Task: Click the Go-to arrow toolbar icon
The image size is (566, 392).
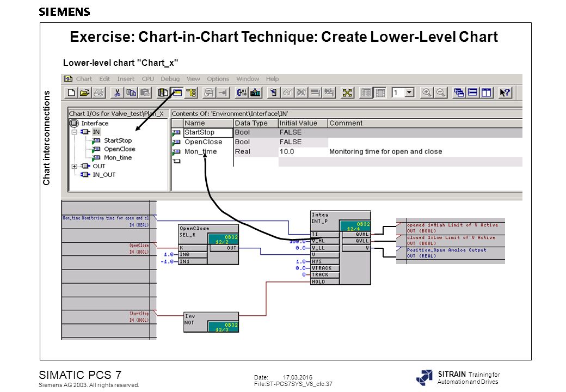Action: pyautogui.click(x=223, y=93)
